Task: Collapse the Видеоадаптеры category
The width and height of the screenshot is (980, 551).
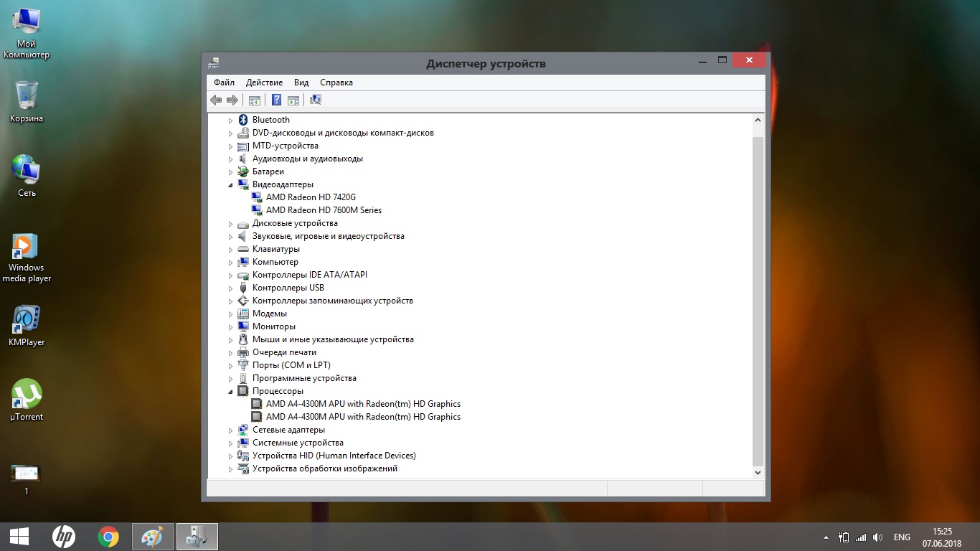Action: [231, 184]
